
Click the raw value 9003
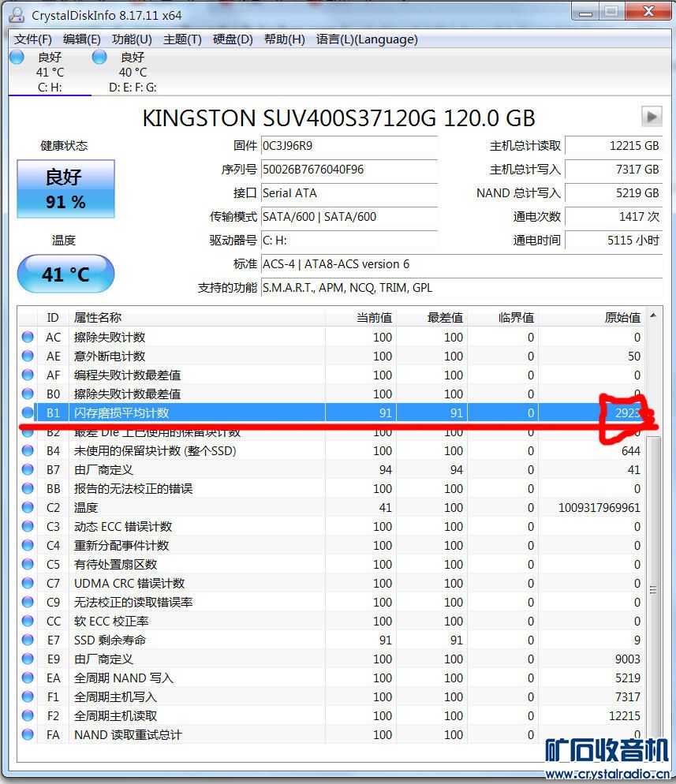[628, 659]
